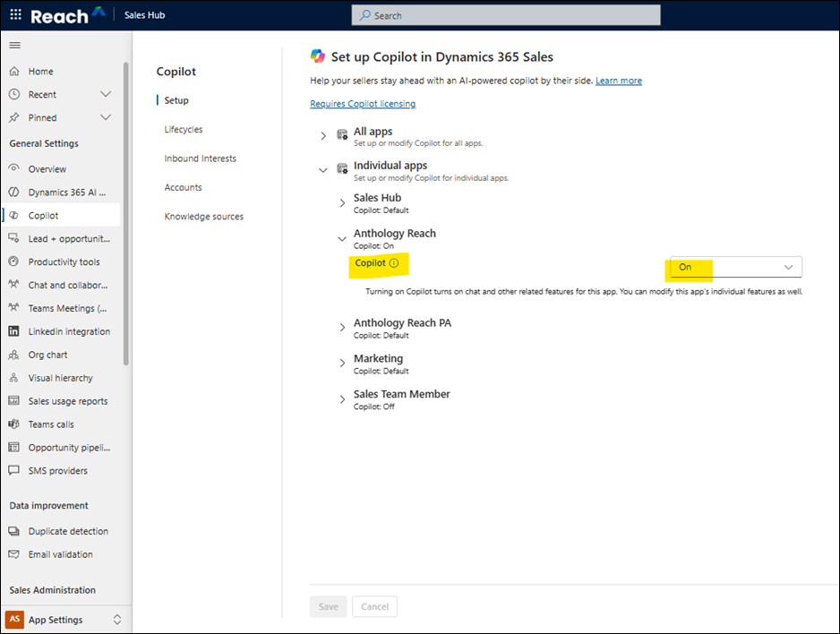The image size is (840, 634).
Task: Click the Copilot icon in sidebar
Action: tap(14, 215)
